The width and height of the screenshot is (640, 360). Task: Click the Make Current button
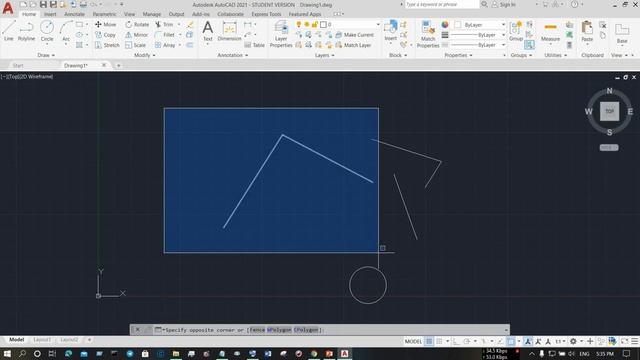point(355,35)
